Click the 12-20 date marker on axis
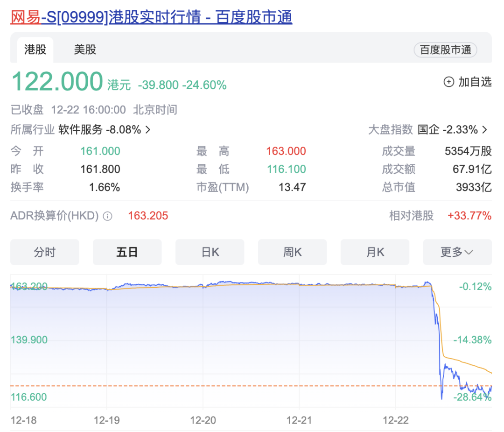This screenshot has height=432, width=504. click(x=203, y=420)
